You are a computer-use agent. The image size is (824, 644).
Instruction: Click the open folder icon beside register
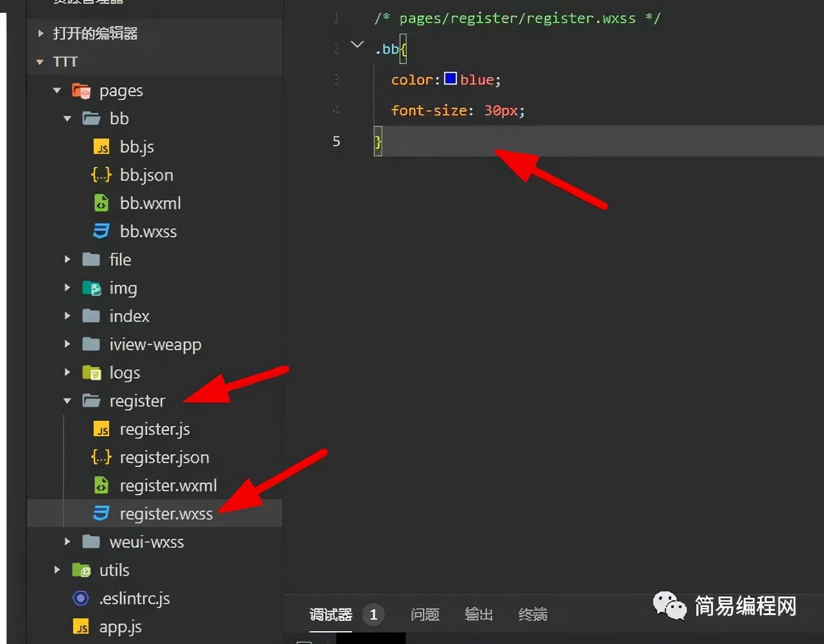pyautogui.click(x=92, y=401)
